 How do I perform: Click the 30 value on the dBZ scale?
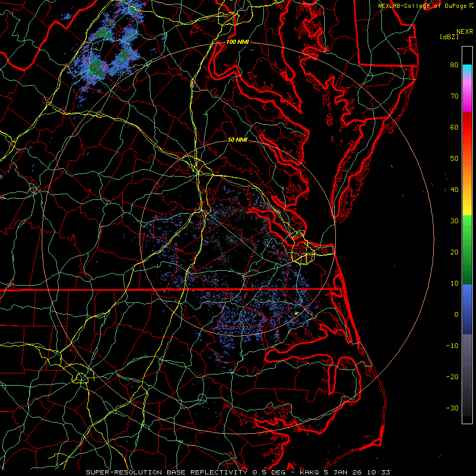[x=454, y=221]
